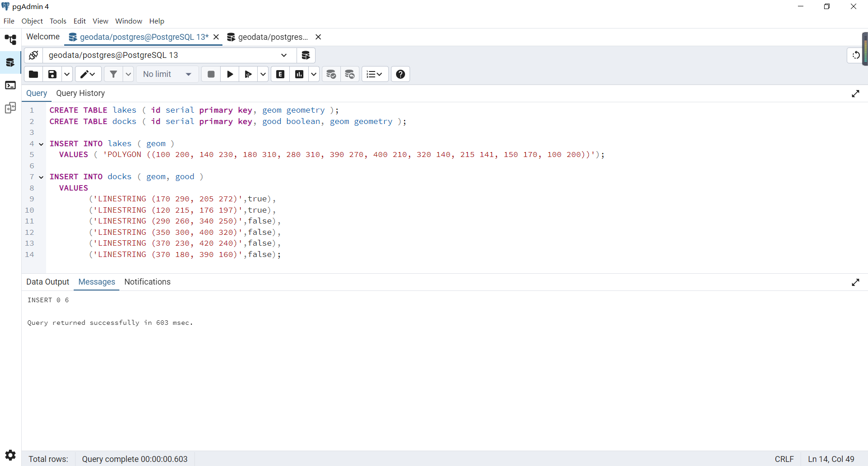Click the LINESTRING (170 290, 205 272) line
The height and width of the screenshot is (466, 868).
[182, 199]
